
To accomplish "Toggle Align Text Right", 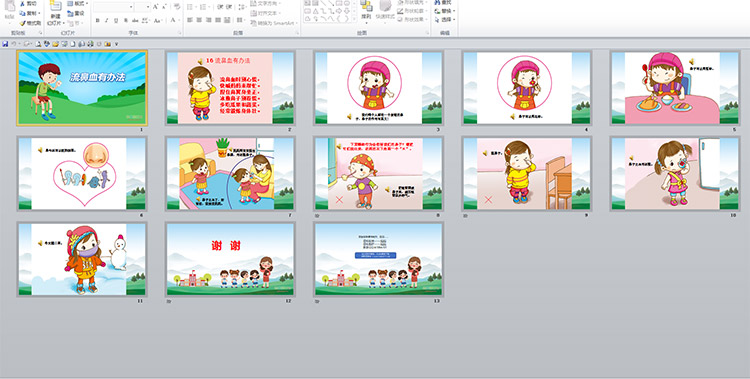I will tap(209, 20).
